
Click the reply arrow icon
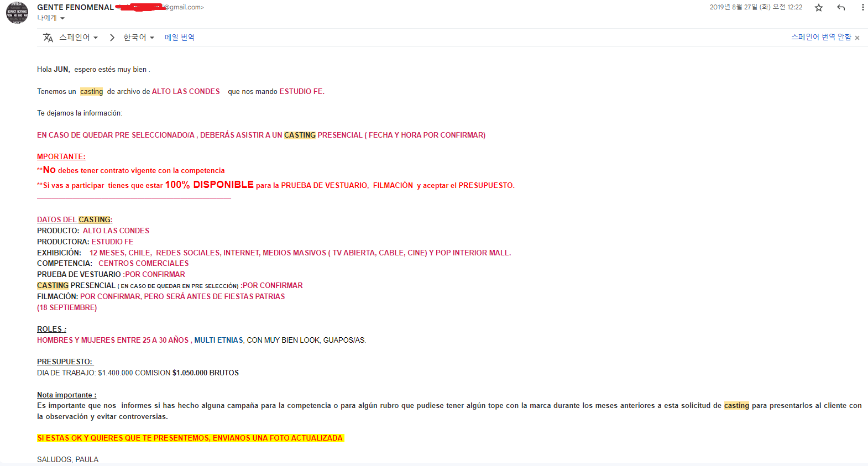point(841,8)
